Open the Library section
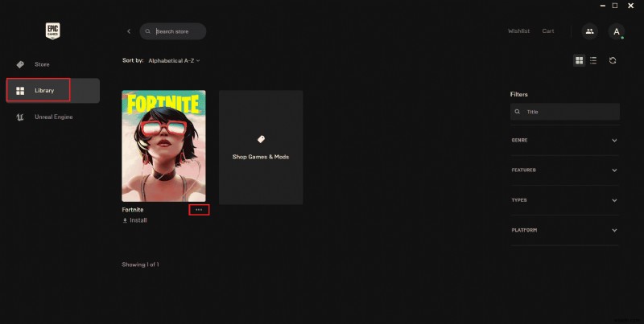Image resolution: width=644 pixels, height=324 pixels. pos(52,91)
